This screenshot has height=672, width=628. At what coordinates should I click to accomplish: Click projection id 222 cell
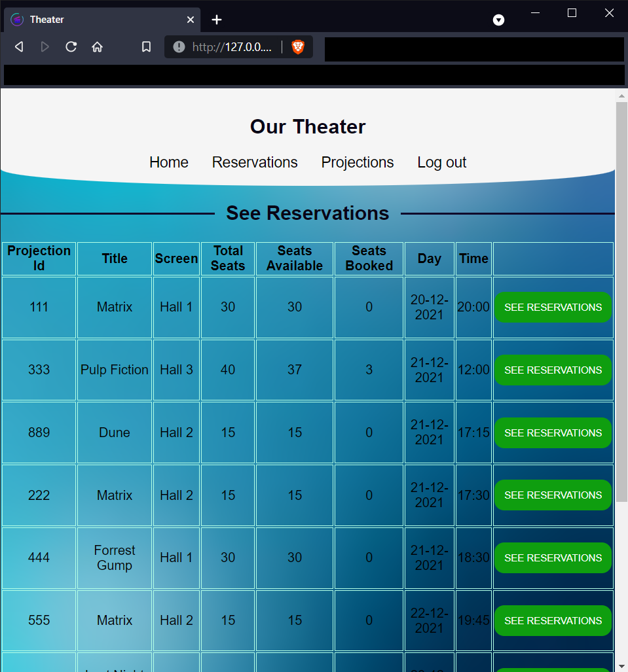click(x=39, y=495)
